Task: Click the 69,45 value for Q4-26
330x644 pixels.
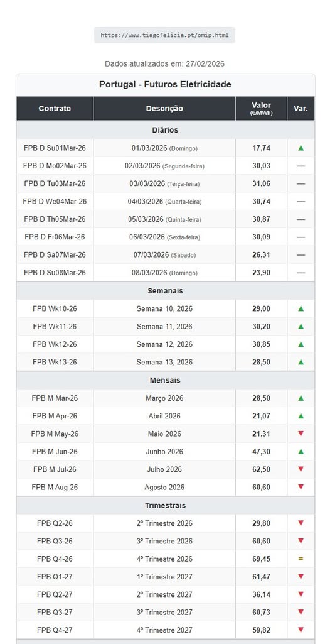Action: tap(262, 559)
